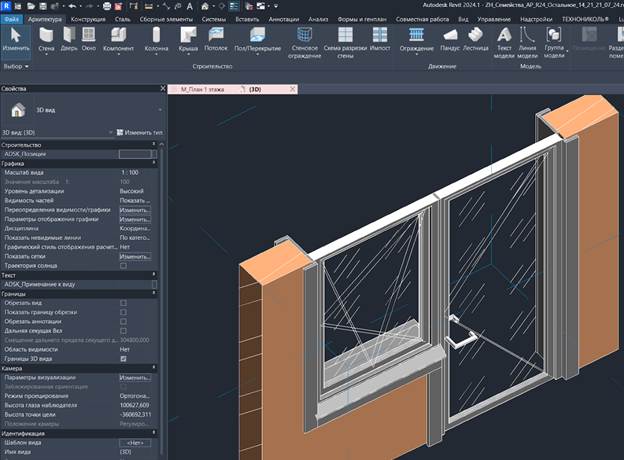Pick the Лестница (Stair) tool
Viewport: 624px width, 460px height.
(476, 40)
